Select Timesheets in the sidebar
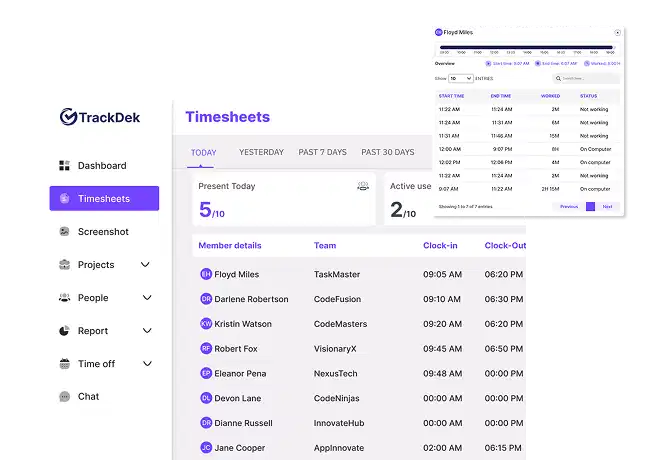 104,199
